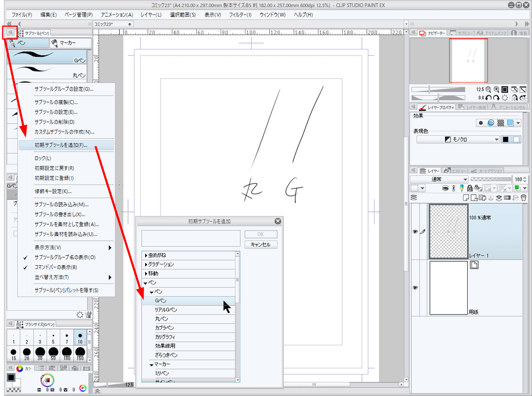Reset canvas rotation in Navigator
This screenshot has height=396, width=532.
505,98
